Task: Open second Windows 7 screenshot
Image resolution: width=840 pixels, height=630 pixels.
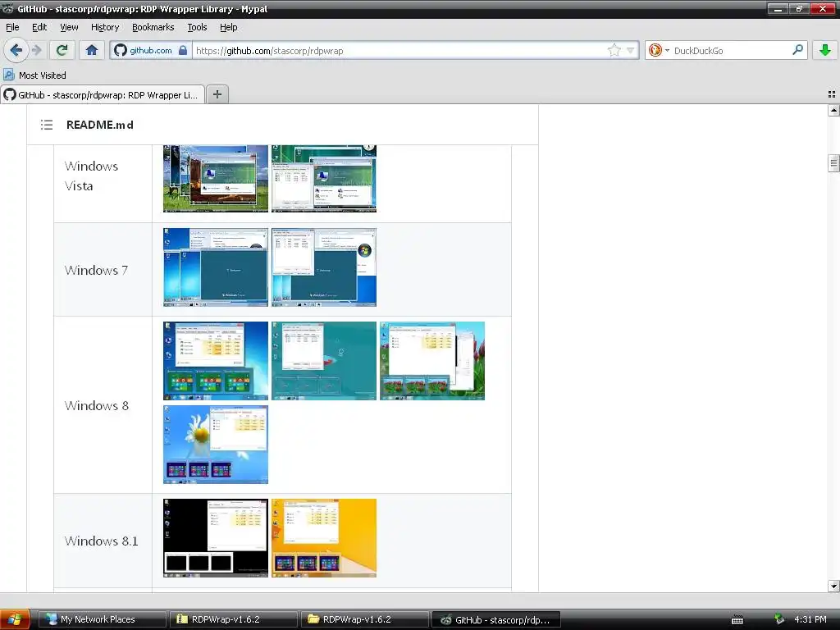Action: point(323,267)
